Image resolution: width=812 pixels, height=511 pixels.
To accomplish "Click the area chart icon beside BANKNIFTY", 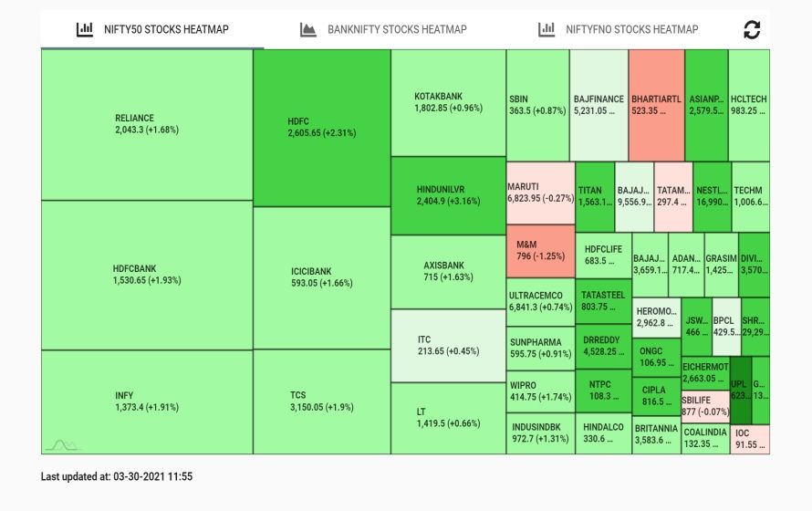I will [308, 29].
